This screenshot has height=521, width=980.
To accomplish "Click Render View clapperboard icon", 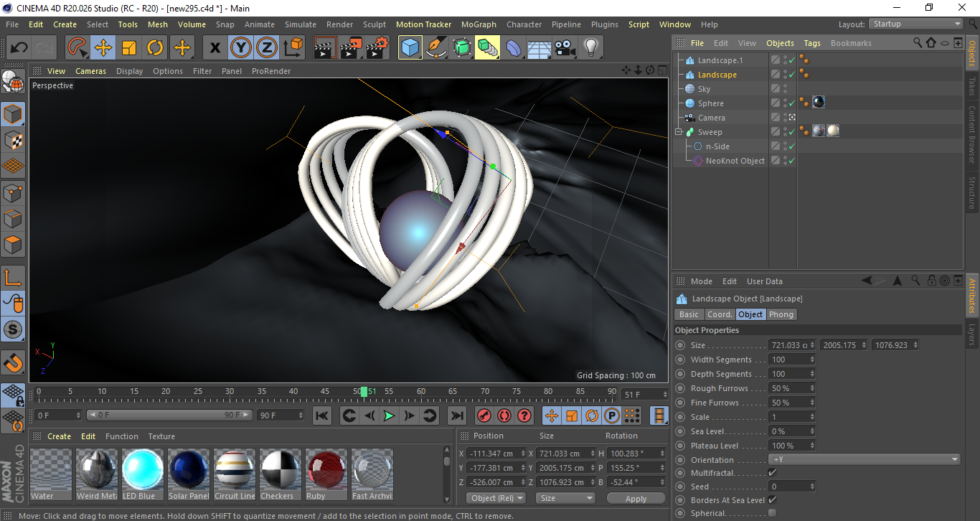I will click(x=326, y=48).
